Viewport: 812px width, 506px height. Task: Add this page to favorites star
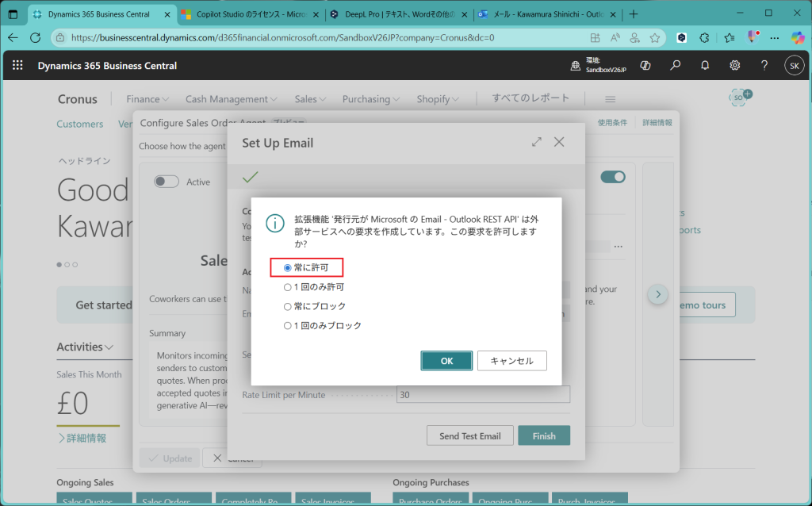click(655, 37)
